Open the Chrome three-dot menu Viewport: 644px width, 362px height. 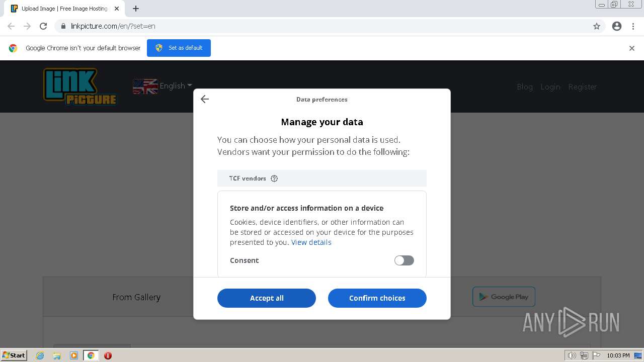633,26
